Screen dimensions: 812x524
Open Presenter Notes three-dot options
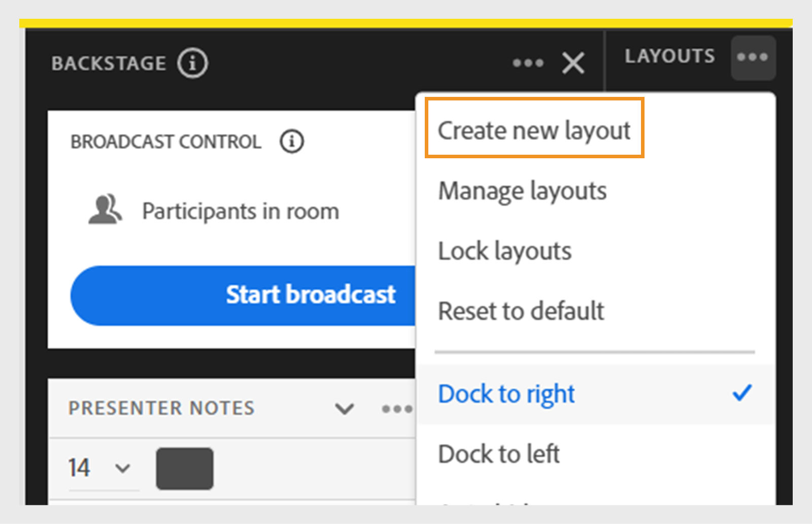397,408
